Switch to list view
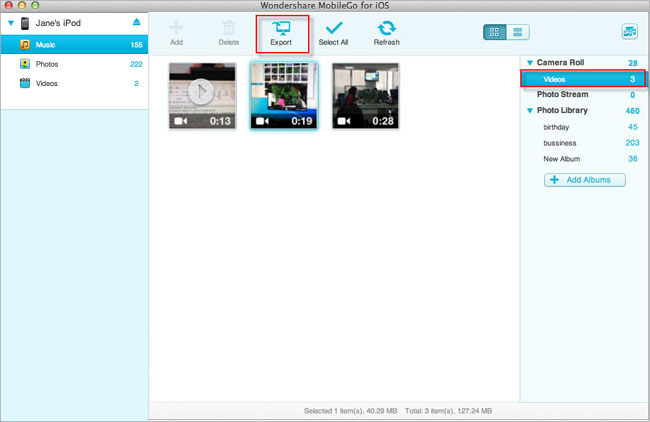 pyautogui.click(x=518, y=32)
